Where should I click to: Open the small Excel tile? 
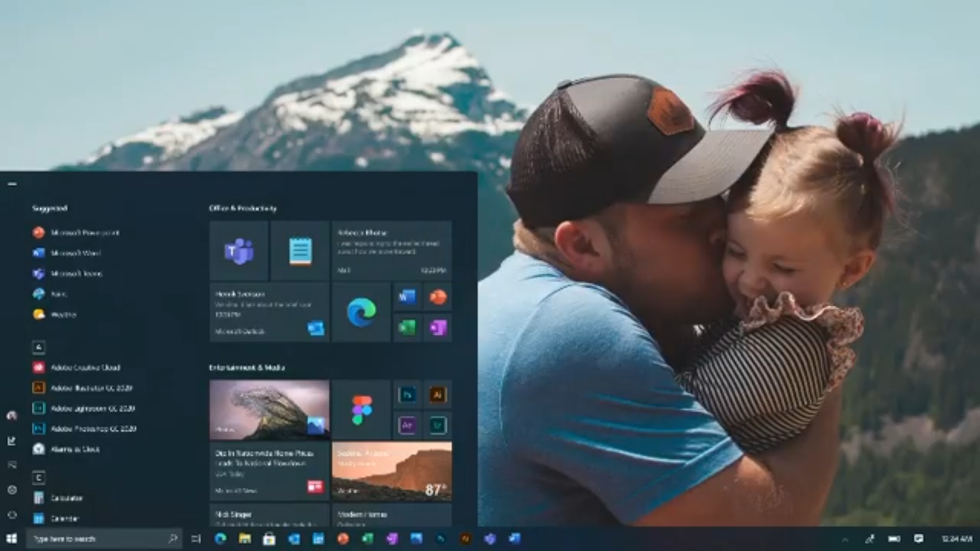tap(407, 327)
